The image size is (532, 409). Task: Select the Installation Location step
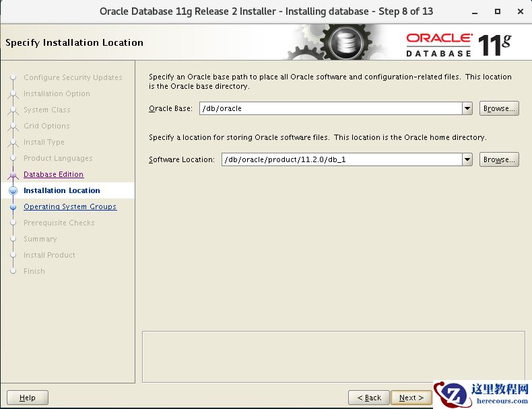(62, 190)
